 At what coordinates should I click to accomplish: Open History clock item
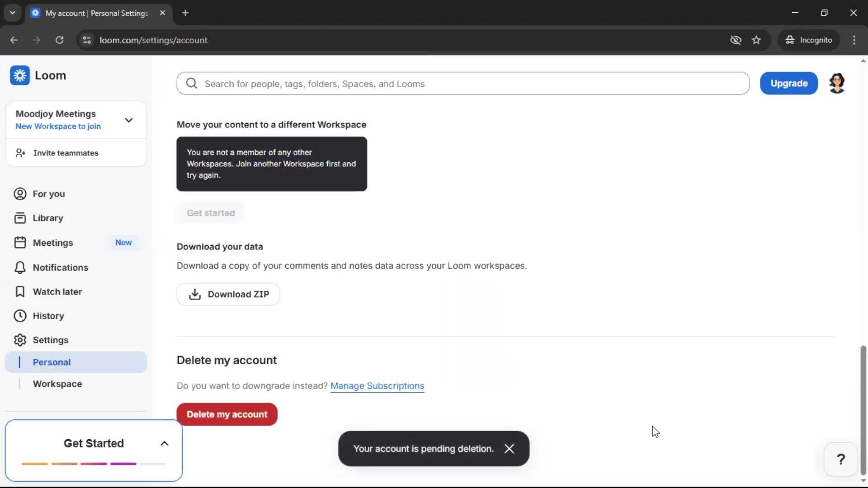(48, 316)
